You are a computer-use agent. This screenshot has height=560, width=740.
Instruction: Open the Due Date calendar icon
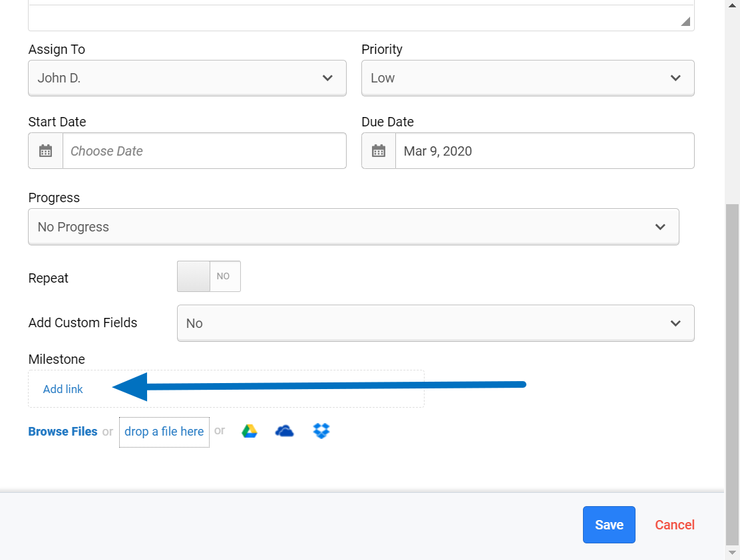point(379,151)
